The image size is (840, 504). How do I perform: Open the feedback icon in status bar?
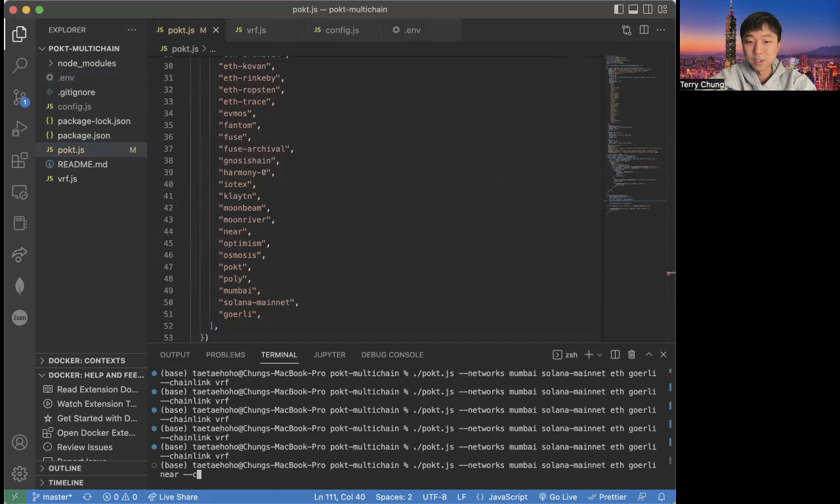point(642,497)
